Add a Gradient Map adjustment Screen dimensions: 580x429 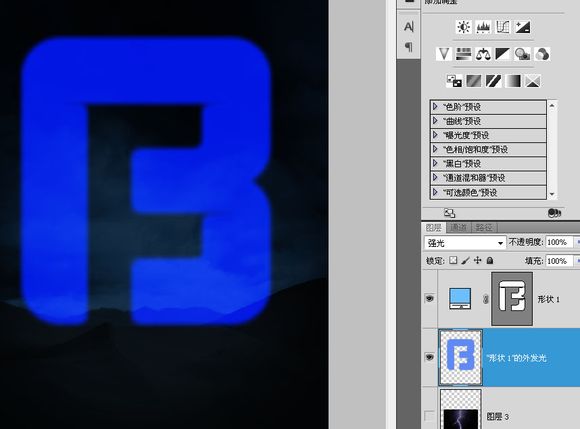tap(513, 81)
